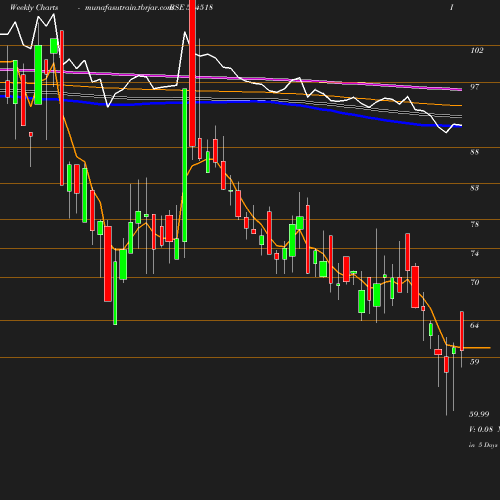Click the 'Weekly Charts' title text
This screenshot has width=500, height=500.
point(34,7)
